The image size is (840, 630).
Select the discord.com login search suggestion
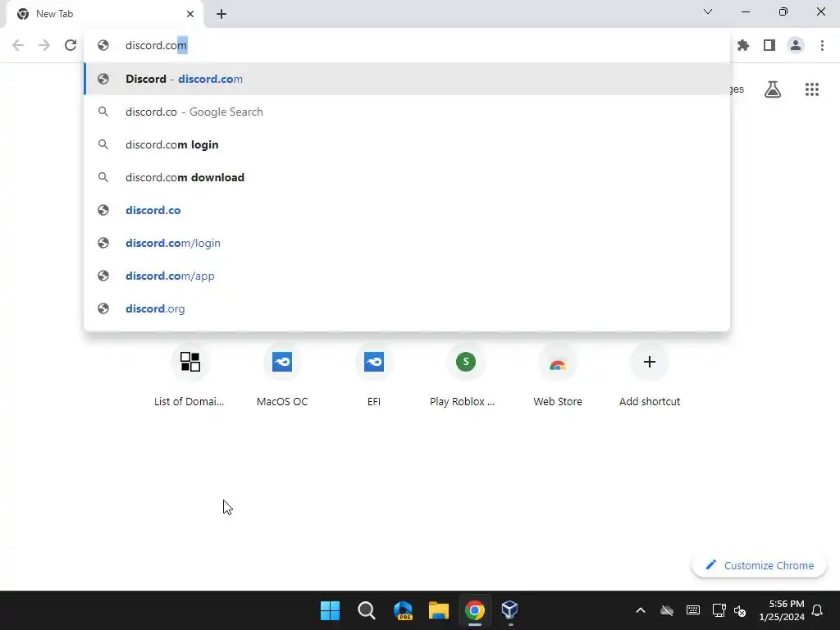407,144
